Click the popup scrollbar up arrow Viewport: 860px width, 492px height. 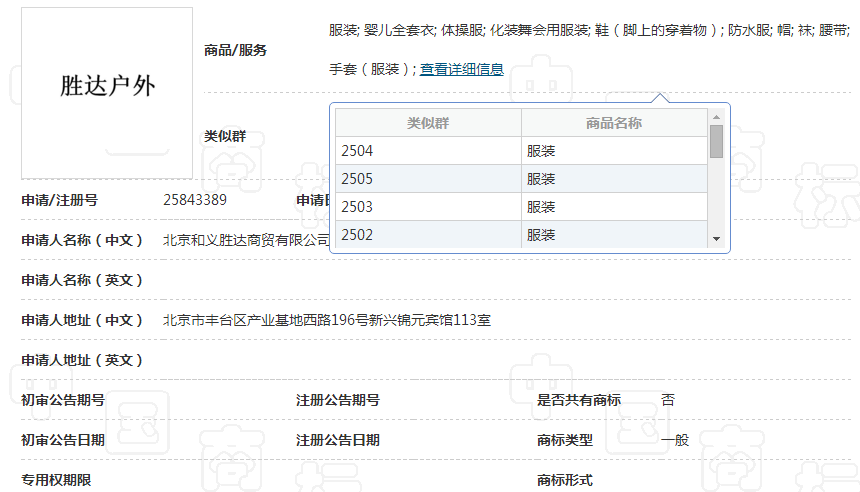(716, 116)
